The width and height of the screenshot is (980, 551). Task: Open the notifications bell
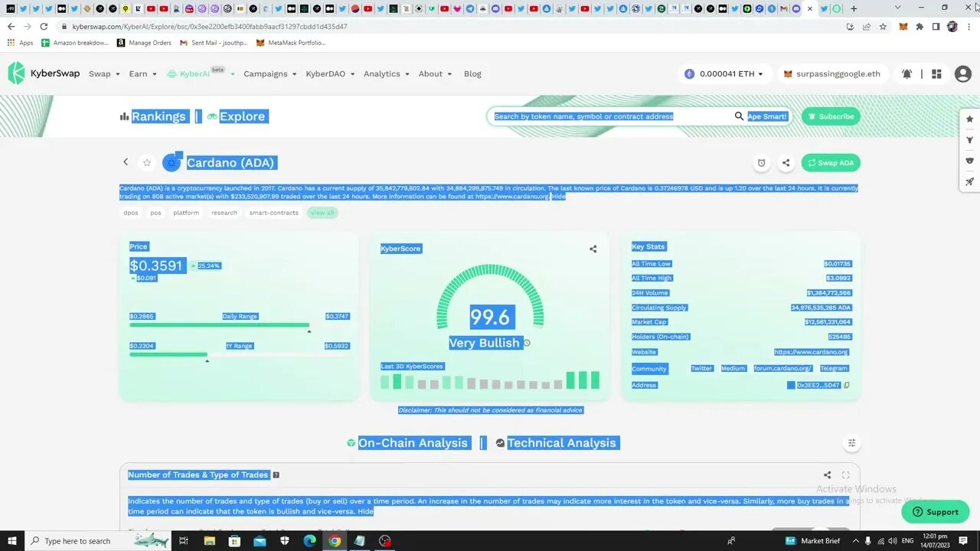[906, 73]
